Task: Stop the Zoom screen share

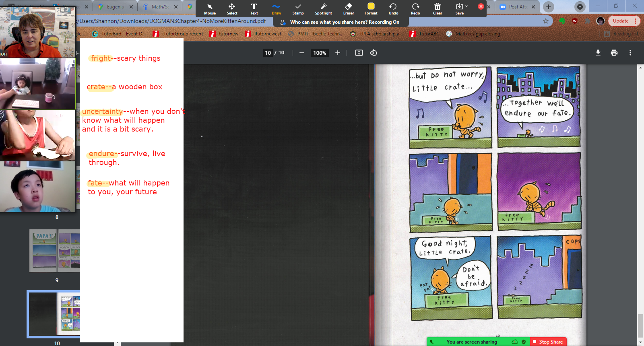Action: pyautogui.click(x=548, y=342)
